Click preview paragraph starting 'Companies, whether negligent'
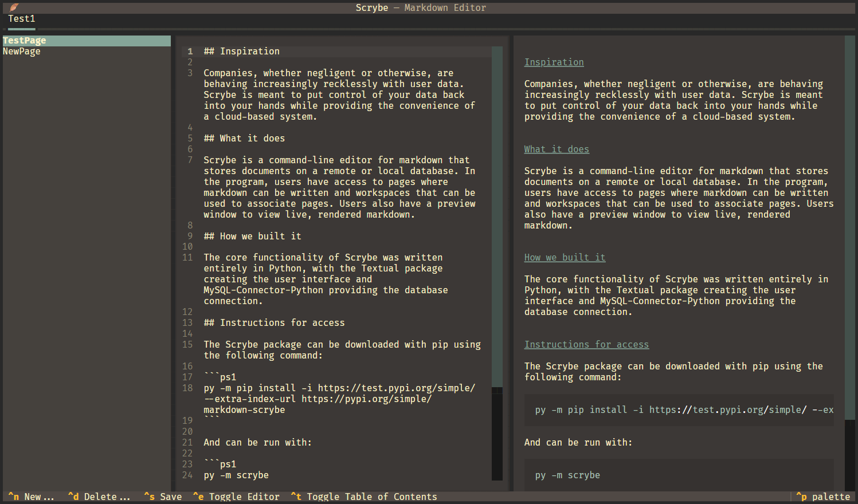Screen dimensions: 858x504 click(673, 100)
